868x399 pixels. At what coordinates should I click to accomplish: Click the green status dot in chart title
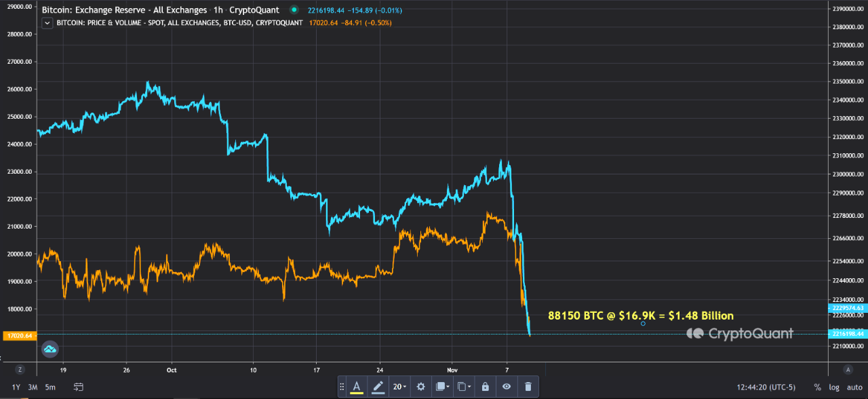pos(293,10)
